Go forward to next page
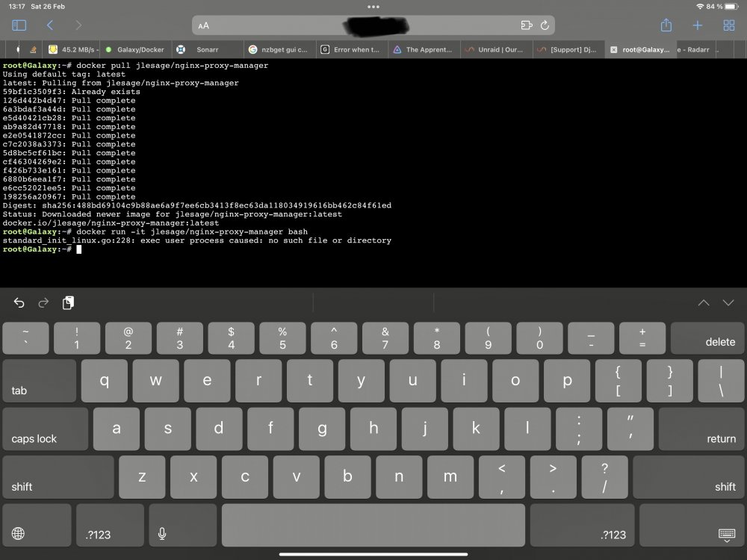 pos(78,25)
